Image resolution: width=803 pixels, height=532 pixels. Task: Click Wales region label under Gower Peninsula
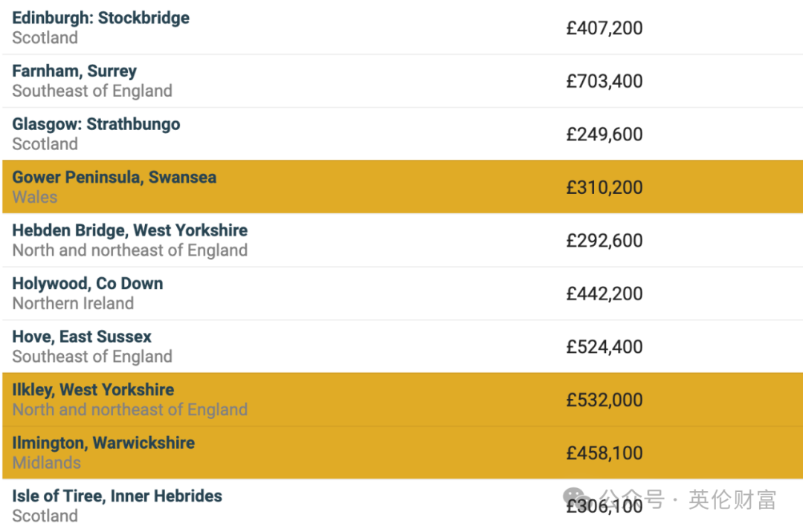click(x=35, y=198)
